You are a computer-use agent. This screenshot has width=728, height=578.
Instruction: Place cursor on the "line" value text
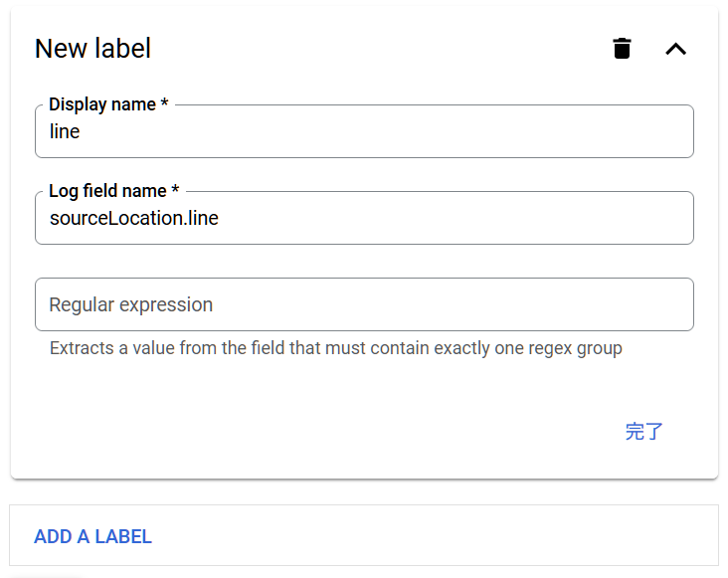tap(65, 131)
